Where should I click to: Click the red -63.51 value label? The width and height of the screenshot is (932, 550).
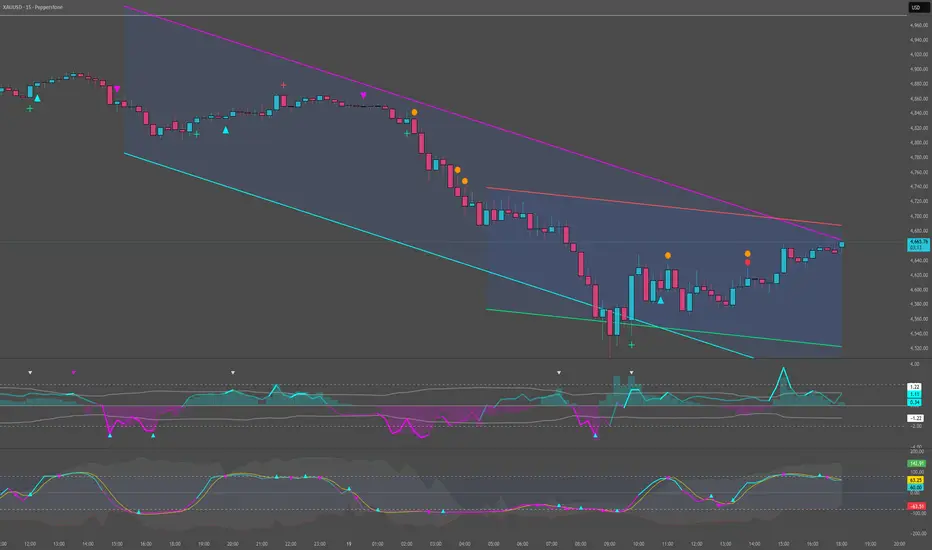pos(916,507)
